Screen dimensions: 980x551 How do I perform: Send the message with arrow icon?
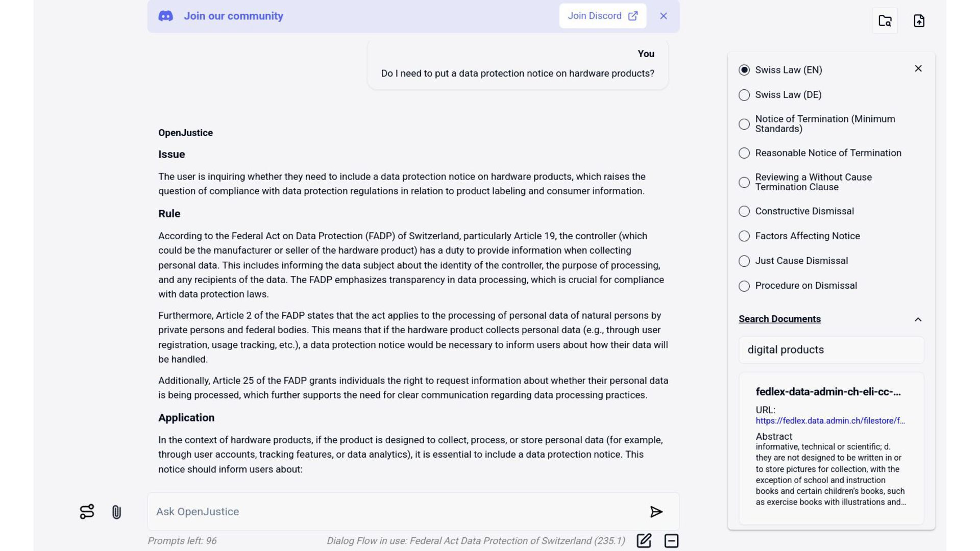click(x=656, y=512)
